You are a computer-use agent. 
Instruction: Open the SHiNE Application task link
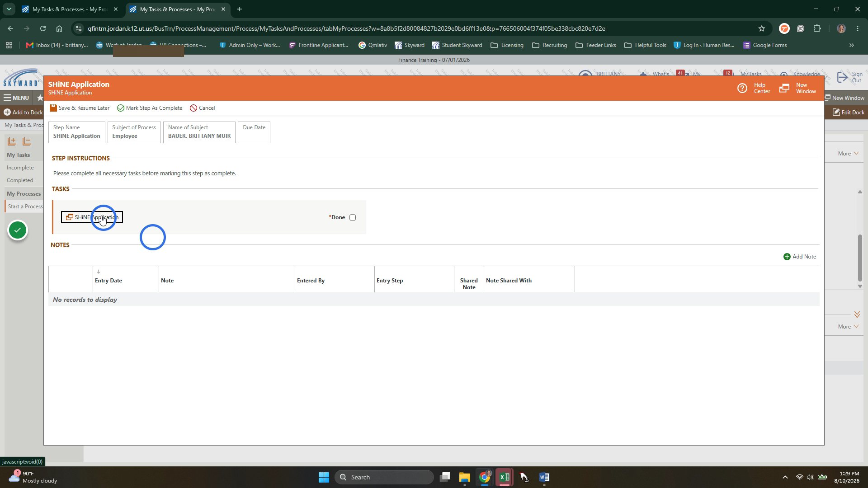coord(92,217)
